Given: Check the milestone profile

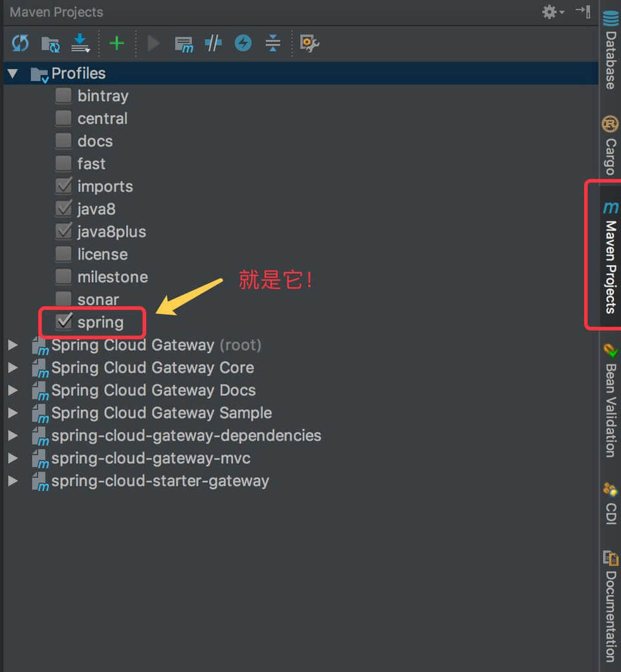Looking at the screenshot, I should pos(63,276).
